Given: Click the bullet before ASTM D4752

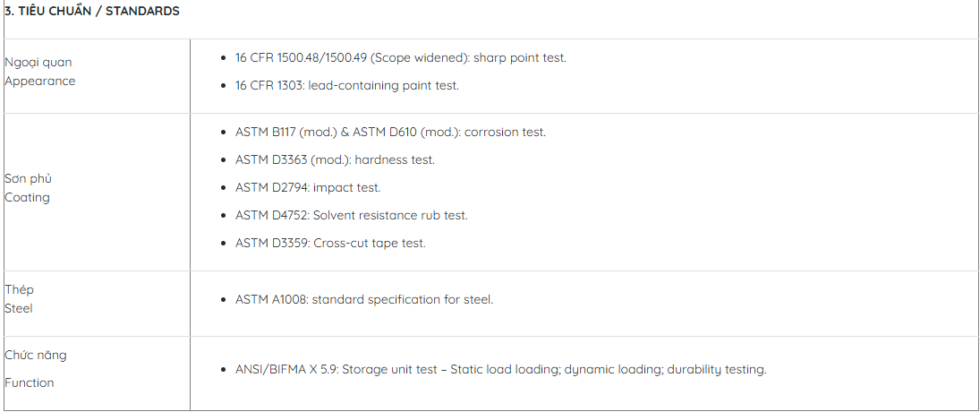Looking at the screenshot, I should pos(224,216).
